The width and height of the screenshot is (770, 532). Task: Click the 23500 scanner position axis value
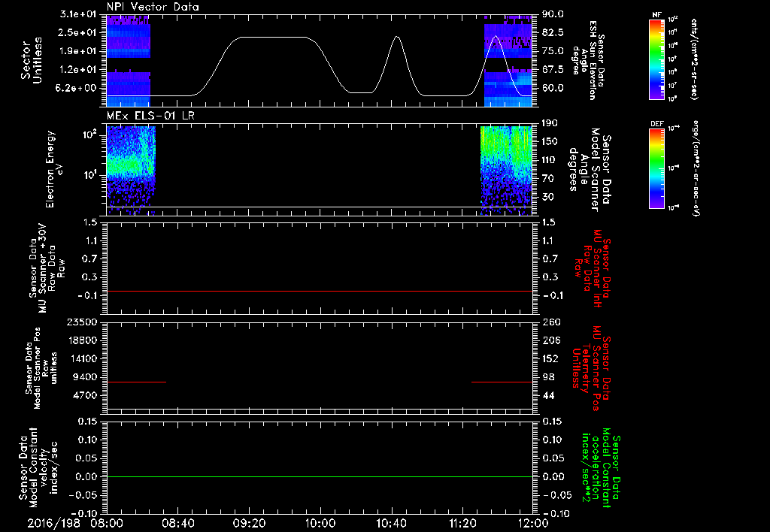click(81, 322)
